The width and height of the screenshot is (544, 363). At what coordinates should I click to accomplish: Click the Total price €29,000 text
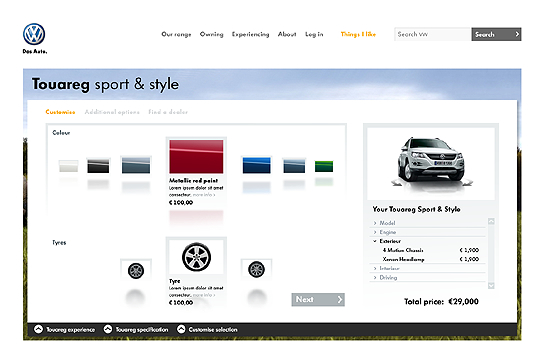441,301
